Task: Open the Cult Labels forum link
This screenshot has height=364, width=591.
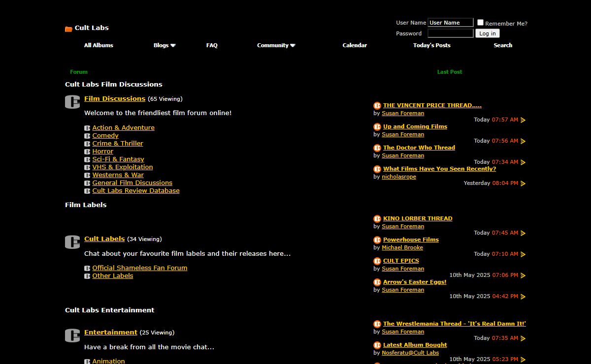Action: pyautogui.click(x=104, y=239)
